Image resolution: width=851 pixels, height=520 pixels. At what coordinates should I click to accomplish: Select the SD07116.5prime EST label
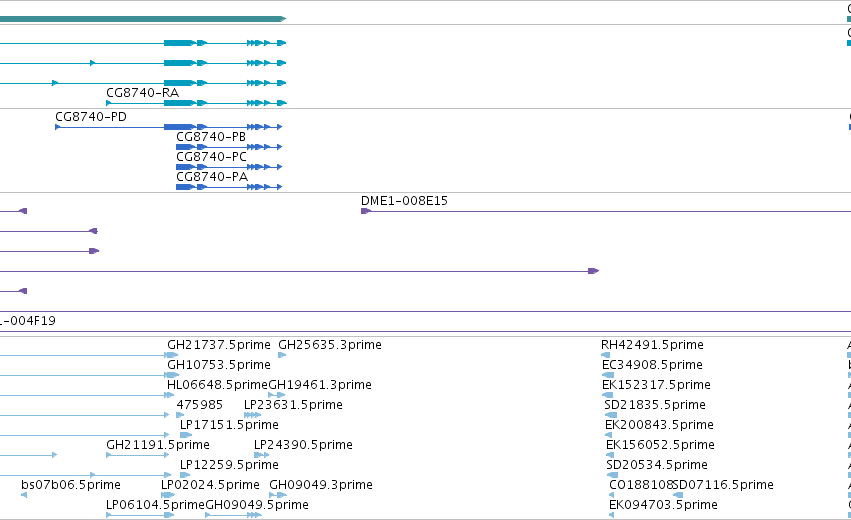point(723,485)
